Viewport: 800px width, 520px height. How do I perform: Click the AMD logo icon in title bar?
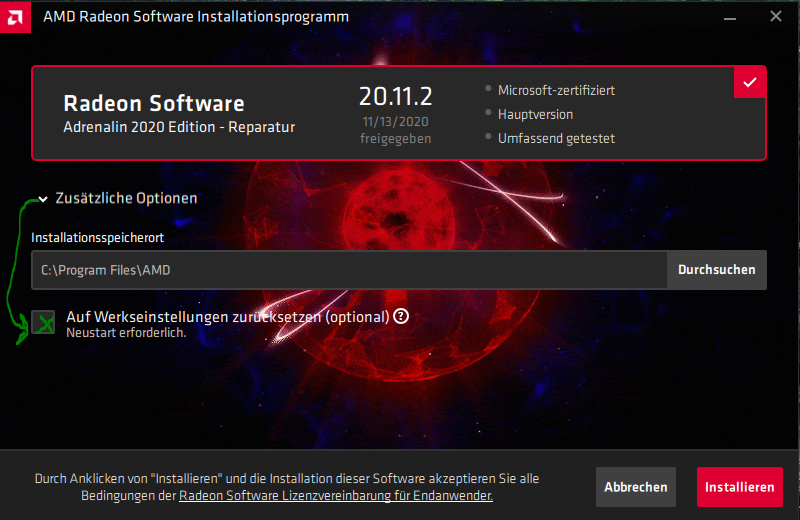(x=15, y=17)
